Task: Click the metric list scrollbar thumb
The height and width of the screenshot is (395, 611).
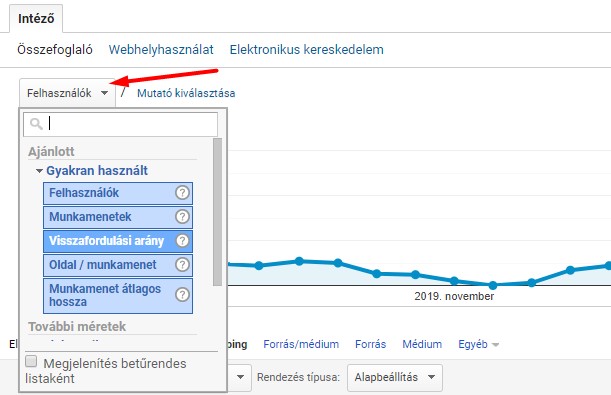Action: click(217, 212)
